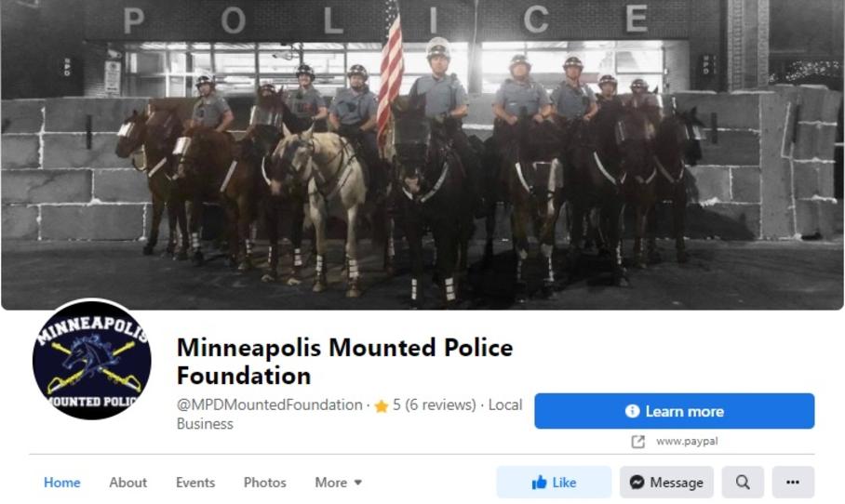Go to the Home tab
The height and width of the screenshot is (504, 845).
pos(62,483)
